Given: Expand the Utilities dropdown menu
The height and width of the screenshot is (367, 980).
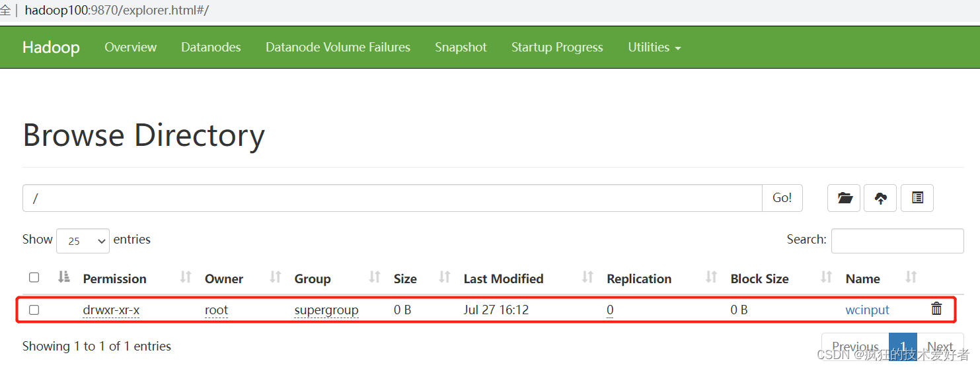Looking at the screenshot, I should [654, 48].
